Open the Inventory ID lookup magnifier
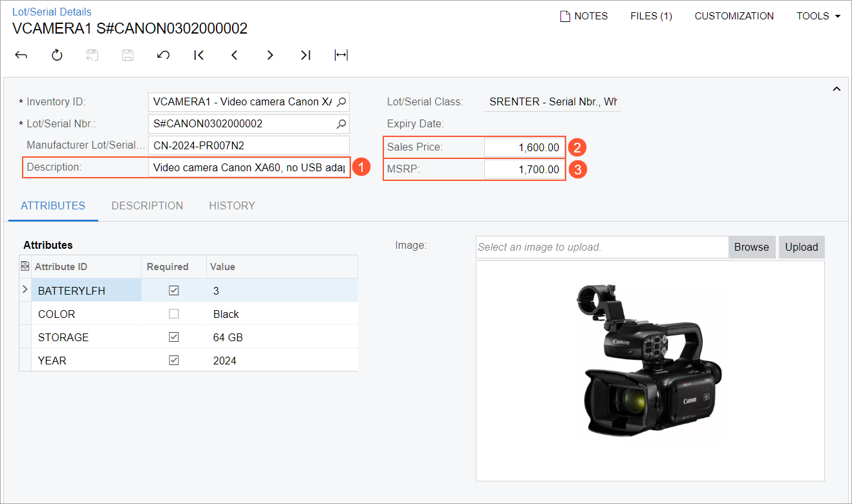 pos(341,101)
